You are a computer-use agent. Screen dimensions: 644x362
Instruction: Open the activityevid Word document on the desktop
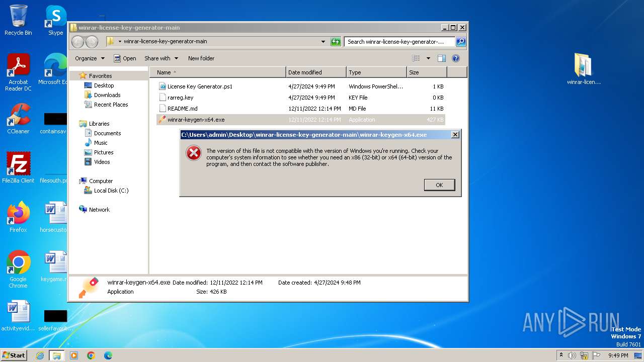click(18, 316)
